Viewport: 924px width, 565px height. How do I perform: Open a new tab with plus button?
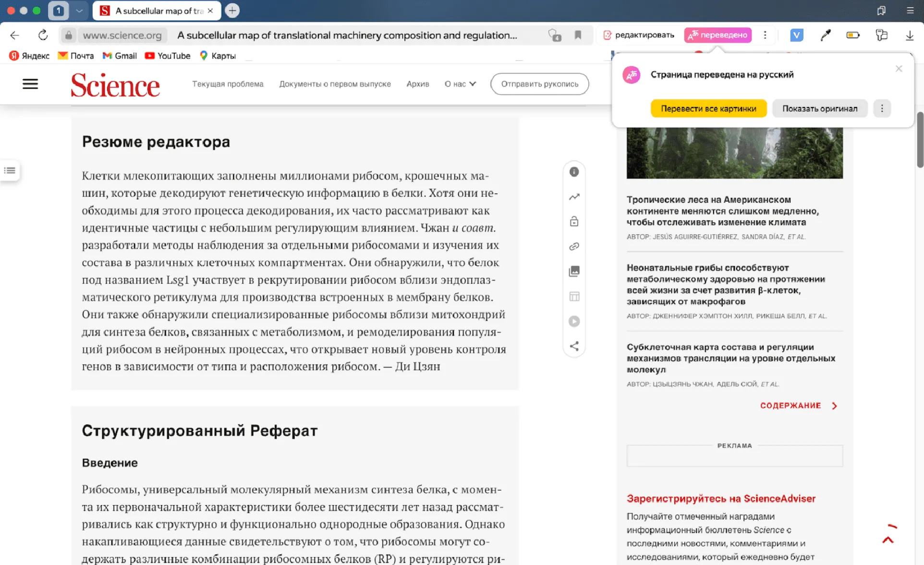(232, 11)
